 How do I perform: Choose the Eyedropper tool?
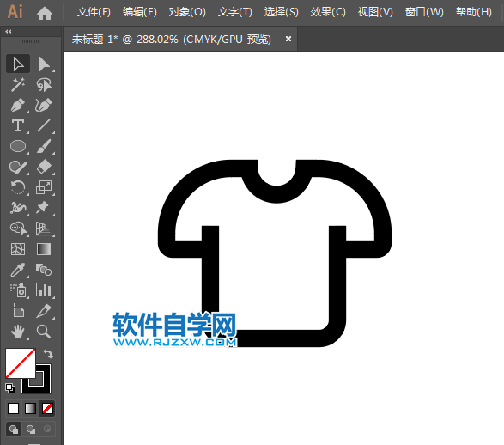(x=18, y=270)
